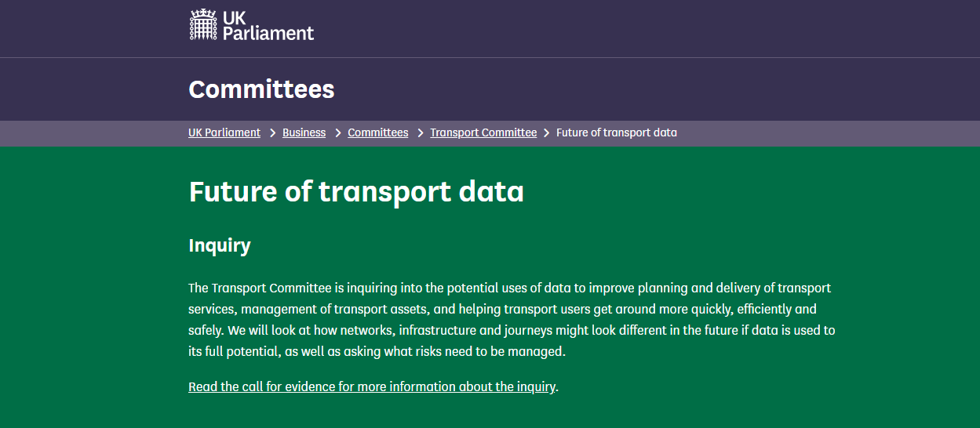980x428 pixels.
Task: Click the paragraph line starting 'services, management'
Action: (x=502, y=310)
